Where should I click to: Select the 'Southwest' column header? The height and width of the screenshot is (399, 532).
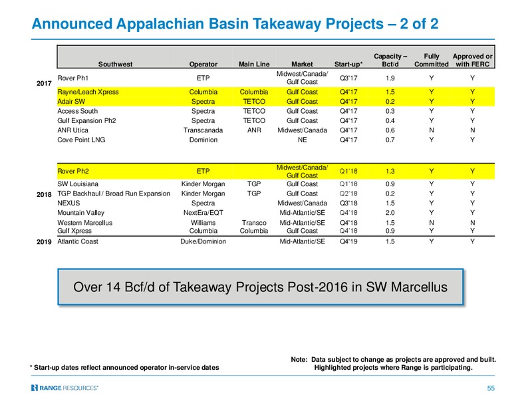[x=115, y=64]
